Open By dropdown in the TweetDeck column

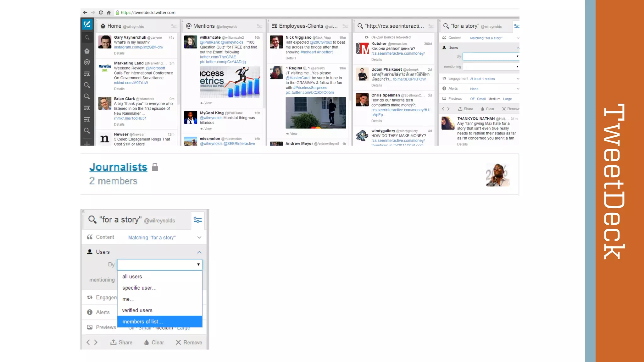491,56
